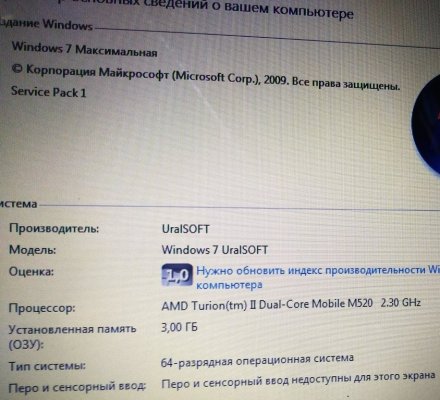Click the 1,0 performance rating badge
440x400 pixels.
pos(177,275)
